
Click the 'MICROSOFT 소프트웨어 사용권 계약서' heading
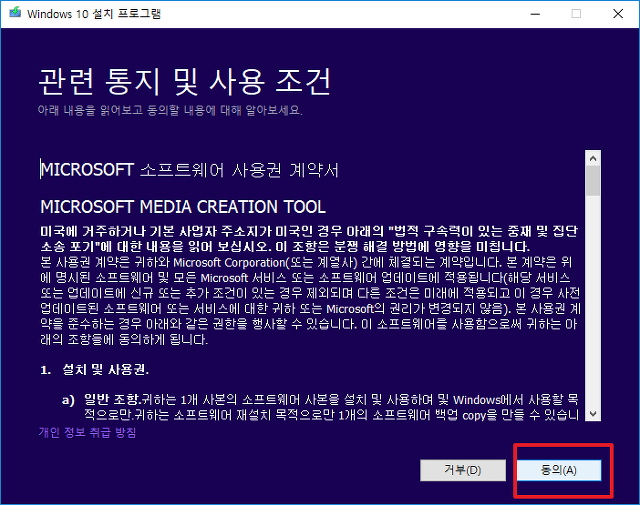(x=189, y=169)
